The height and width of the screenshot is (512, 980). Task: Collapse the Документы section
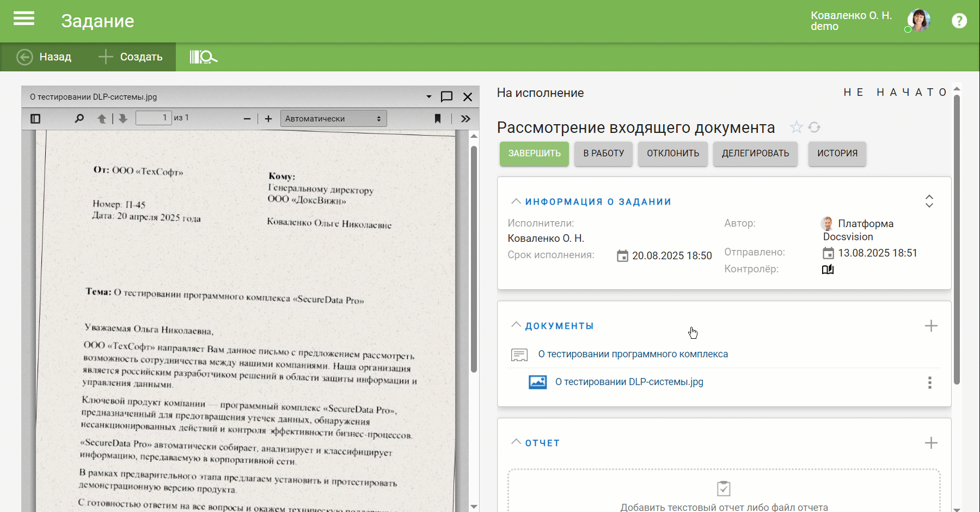coord(516,325)
